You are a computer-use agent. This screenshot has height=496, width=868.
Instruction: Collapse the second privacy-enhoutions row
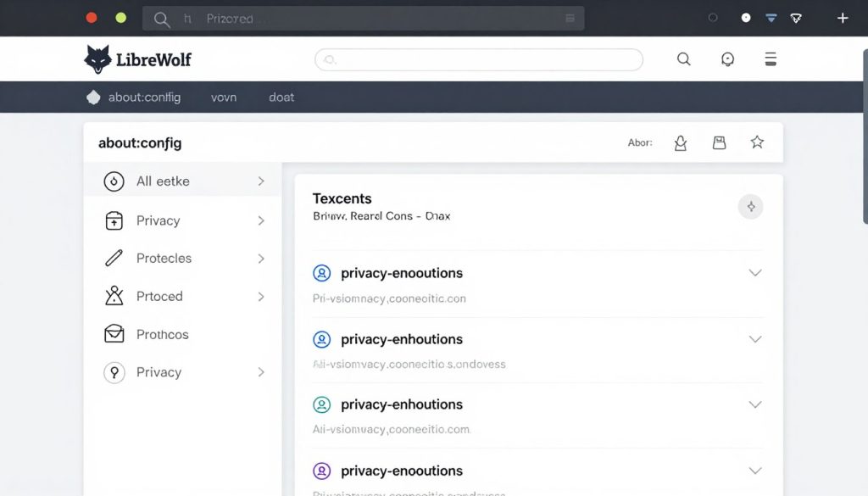755,339
